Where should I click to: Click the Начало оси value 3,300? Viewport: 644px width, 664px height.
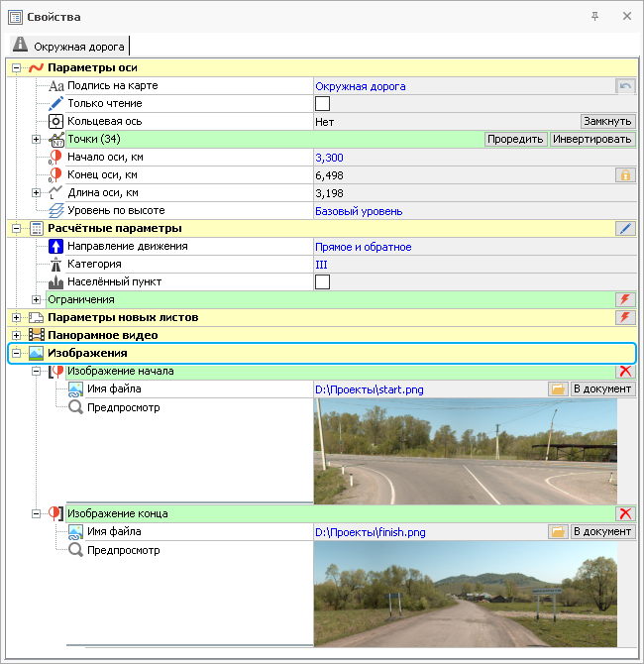329,158
